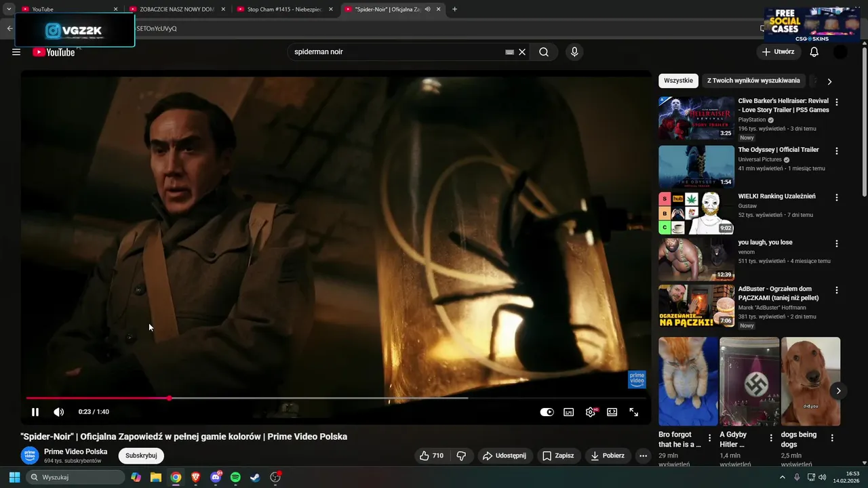Screen dimensions: 868x488
Task: Open Discord from taskbar
Action: [216, 477]
